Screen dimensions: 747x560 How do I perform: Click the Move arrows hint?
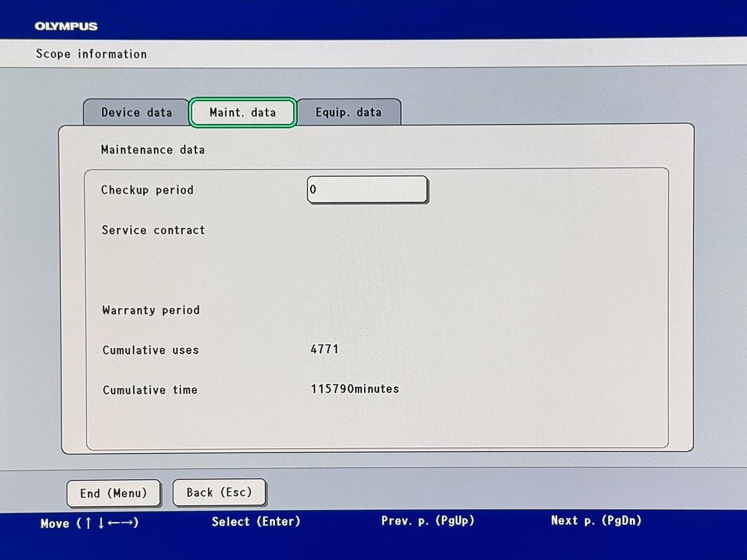(90, 523)
